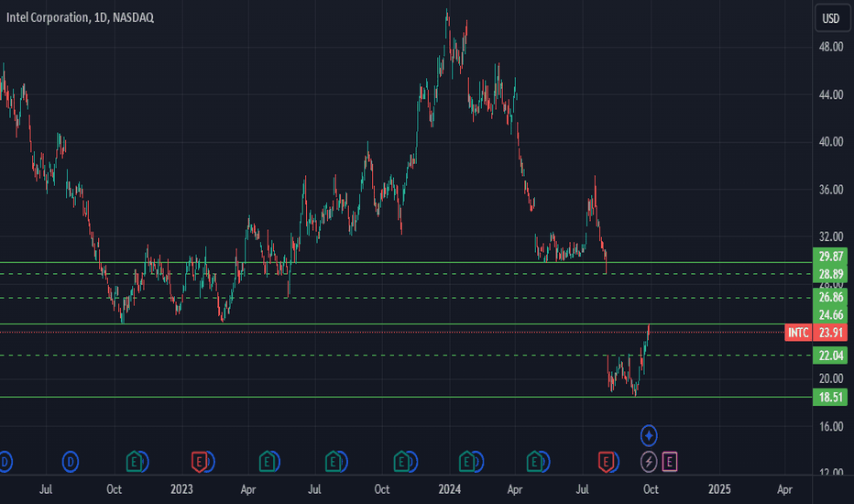This screenshot has height=504, width=854.
Task: Click the 16.00 price axis value
Action: pos(830,427)
